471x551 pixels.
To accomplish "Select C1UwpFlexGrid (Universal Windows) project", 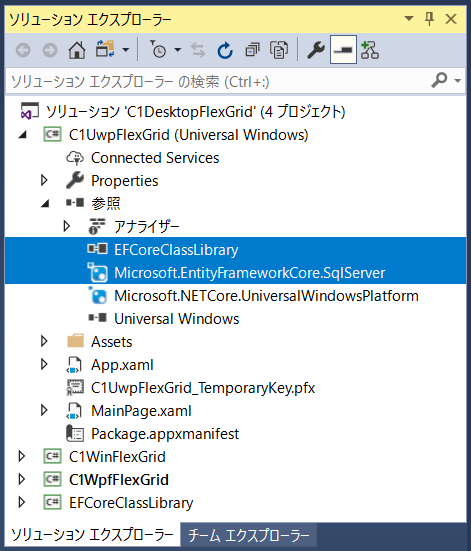I will pyautogui.click(x=189, y=135).
